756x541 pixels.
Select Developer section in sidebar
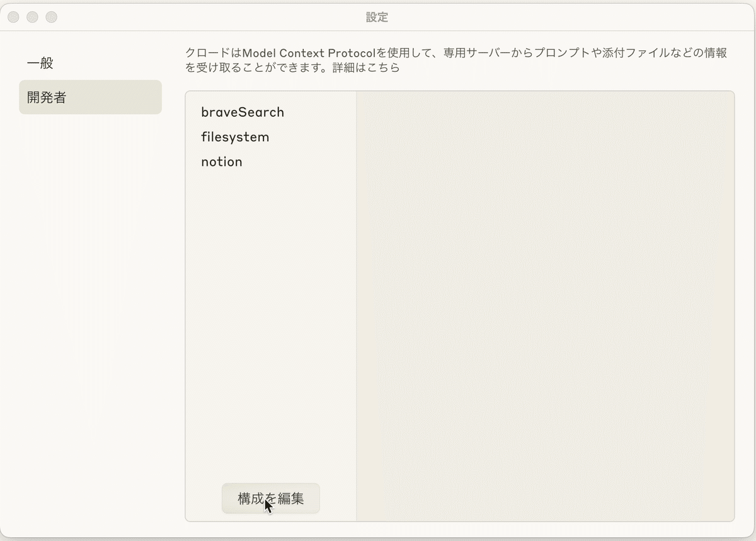coord(45,98)
